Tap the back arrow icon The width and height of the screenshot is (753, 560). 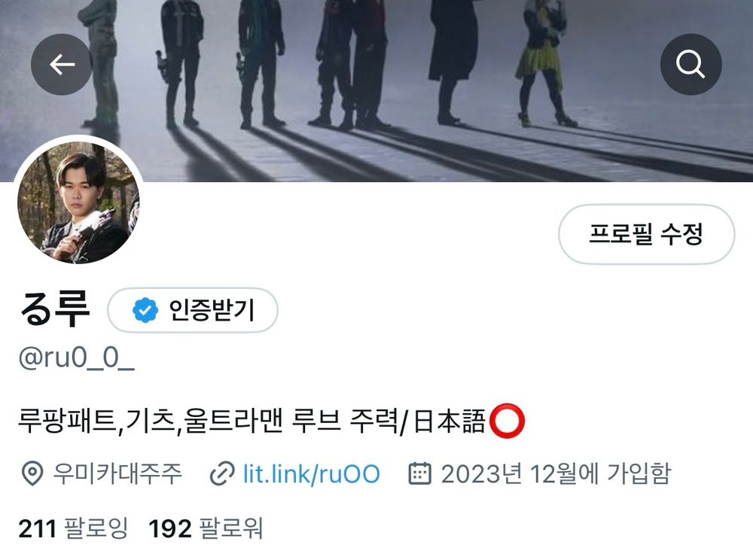click(62, 64)
